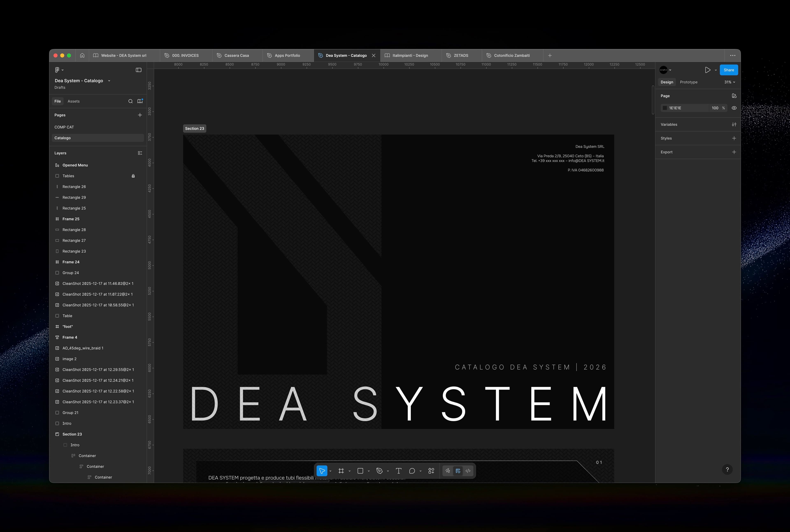This screenshot has width=790, height=532.
Task: Open the 31% zoom dropdown
Action: pos(728,82)
